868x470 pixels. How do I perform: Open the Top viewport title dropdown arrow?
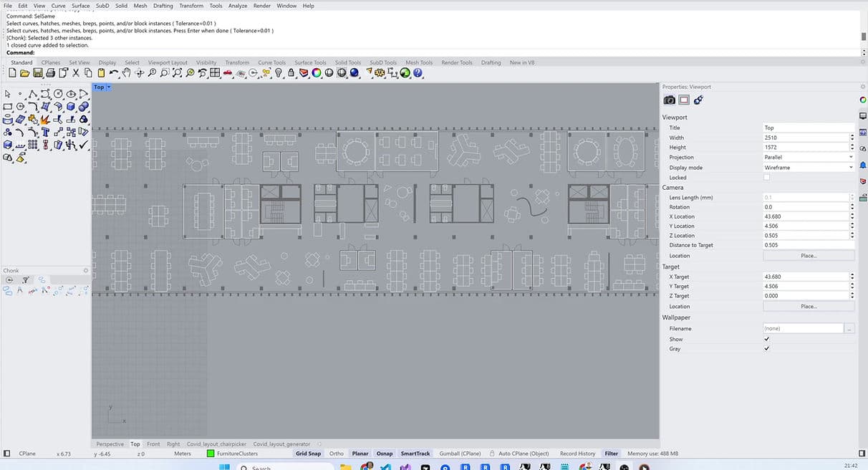click(109, 87)
